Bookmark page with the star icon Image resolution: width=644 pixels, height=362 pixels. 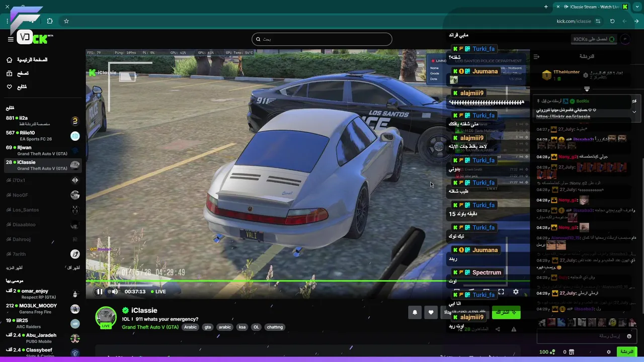coord(66,21)
